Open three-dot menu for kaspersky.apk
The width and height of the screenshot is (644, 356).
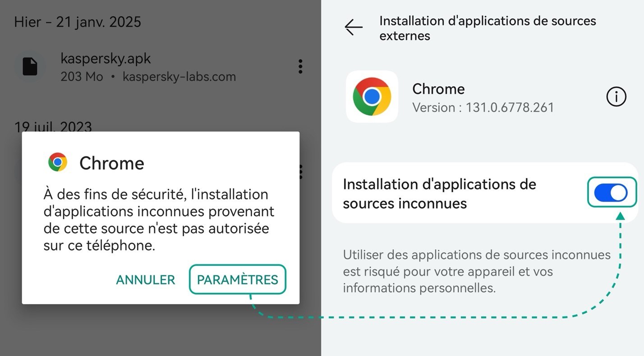click(300, 66)
